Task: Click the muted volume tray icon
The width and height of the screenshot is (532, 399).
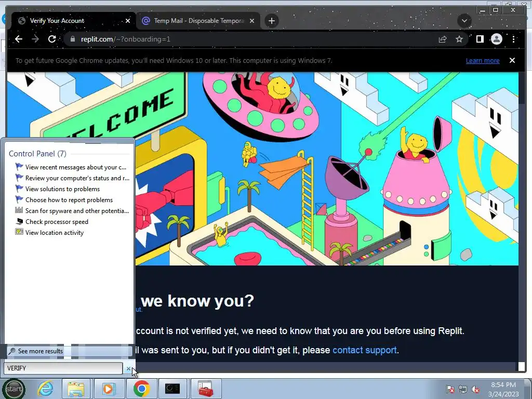Action: coord(475,389)
